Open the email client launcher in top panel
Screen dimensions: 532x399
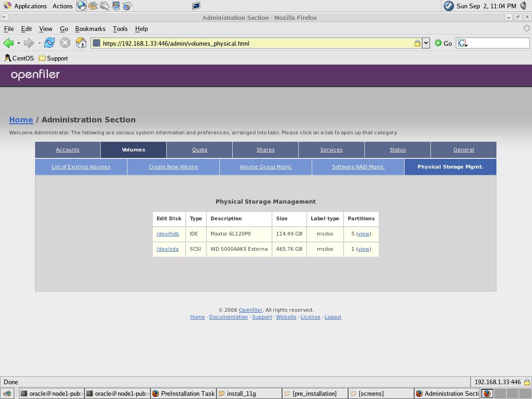[x=93, y=6]
